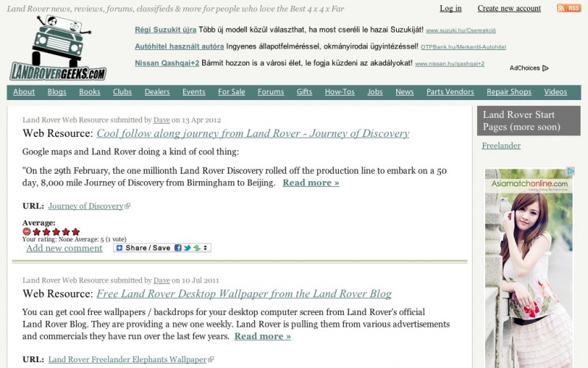Image resolution: width=588 pixels, height=368 pixels.
Task: Open the Nissan Qashqai+2 ad link
Action: (167, 63)
